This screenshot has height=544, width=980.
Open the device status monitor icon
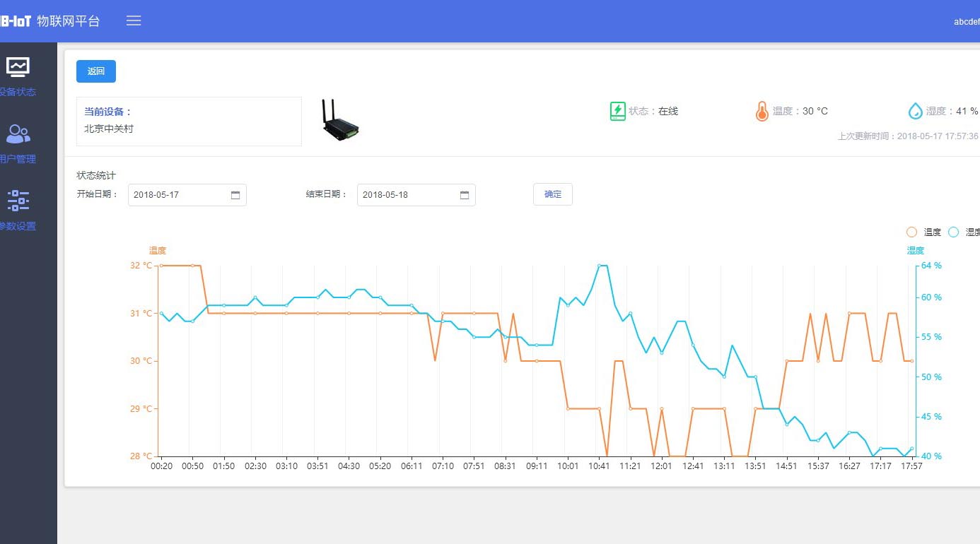pyautogui.click(x=18, y=67)
